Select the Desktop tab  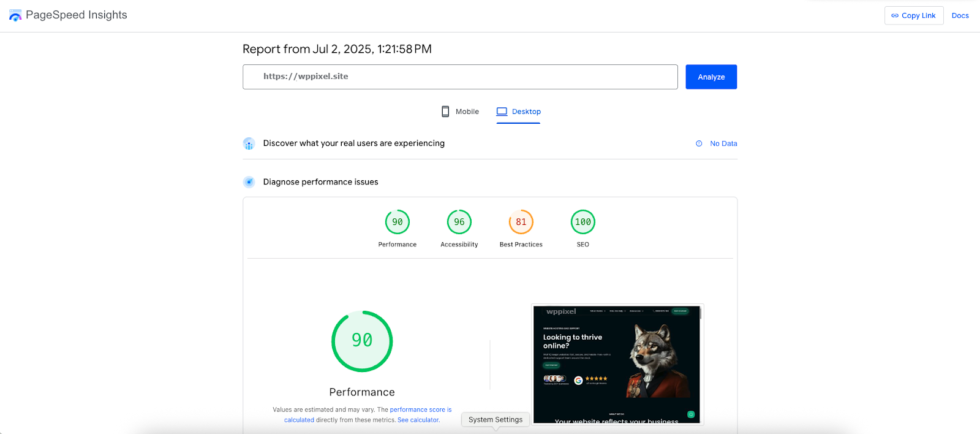518,112
